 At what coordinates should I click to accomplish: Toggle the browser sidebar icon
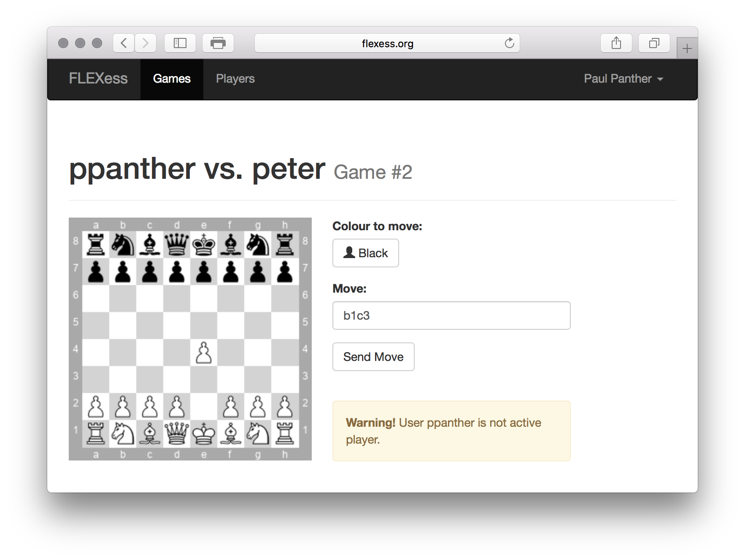pos(180,43)
